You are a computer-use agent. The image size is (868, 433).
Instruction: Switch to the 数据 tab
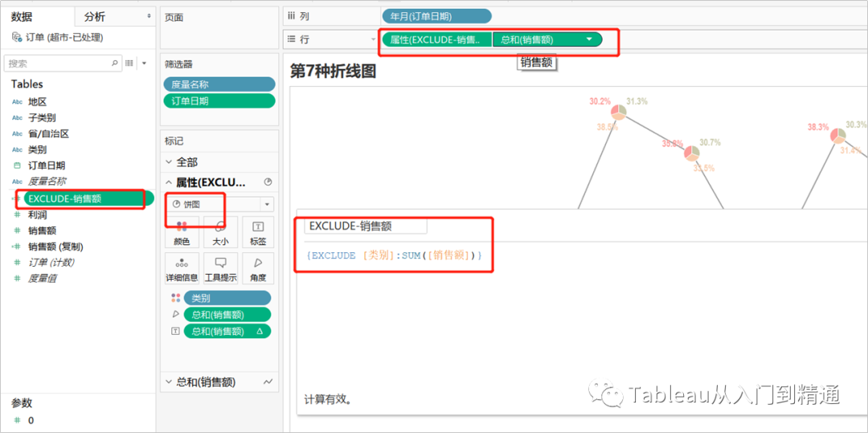[22, 17]
